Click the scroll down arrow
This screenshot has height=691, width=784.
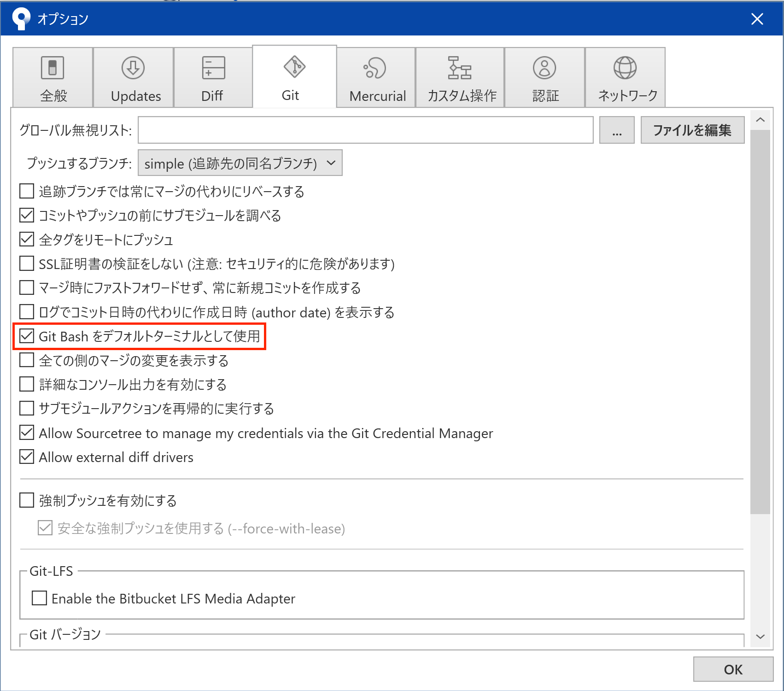point(760,637)
